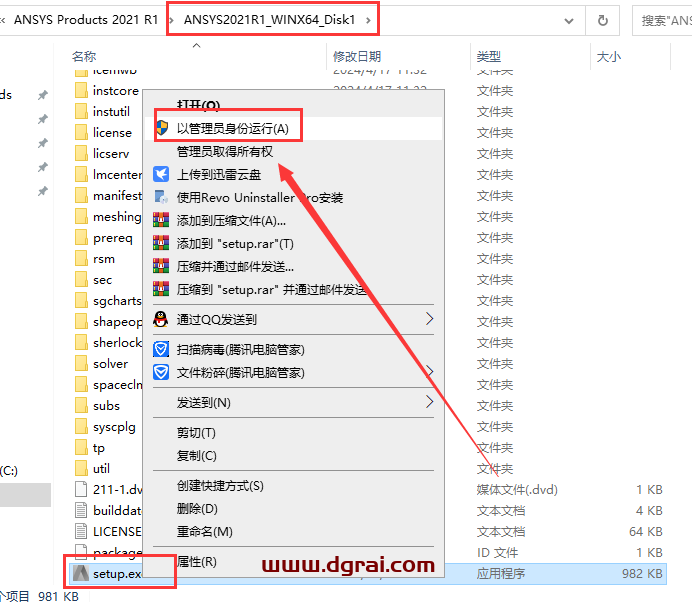Click '剪切(T)' in context menu
This screenshot has width=692, height=602.
293,433
